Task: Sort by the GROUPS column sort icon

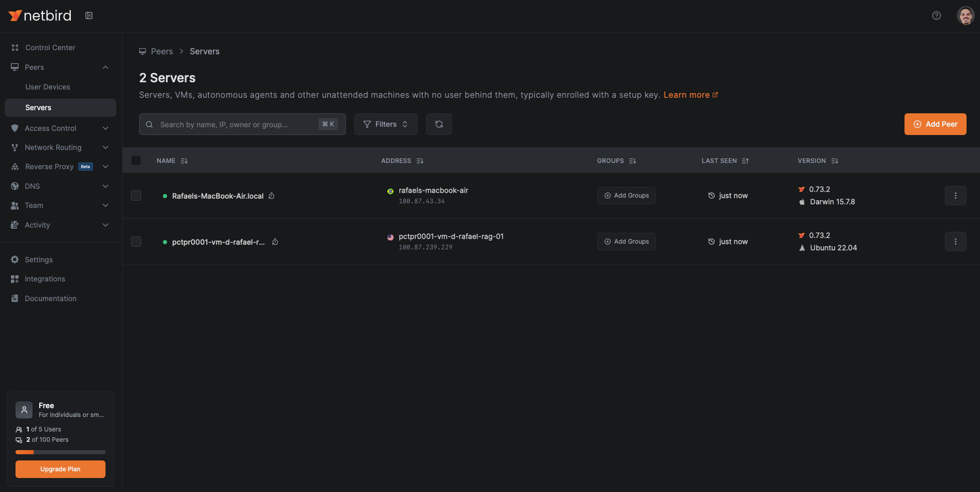Action: point(632,161)
